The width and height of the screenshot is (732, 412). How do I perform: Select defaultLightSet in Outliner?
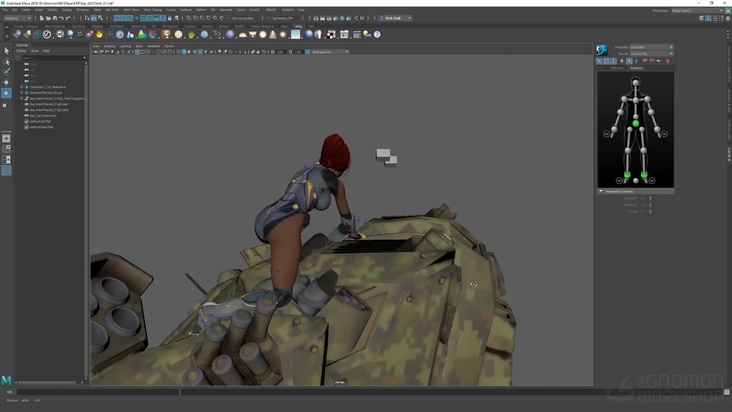click(x=40, y=121)
